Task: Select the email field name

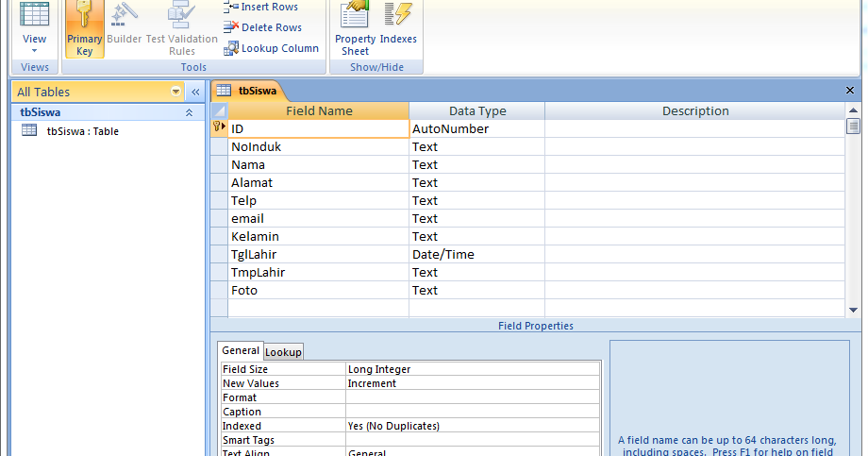Action: pos(318,218)
